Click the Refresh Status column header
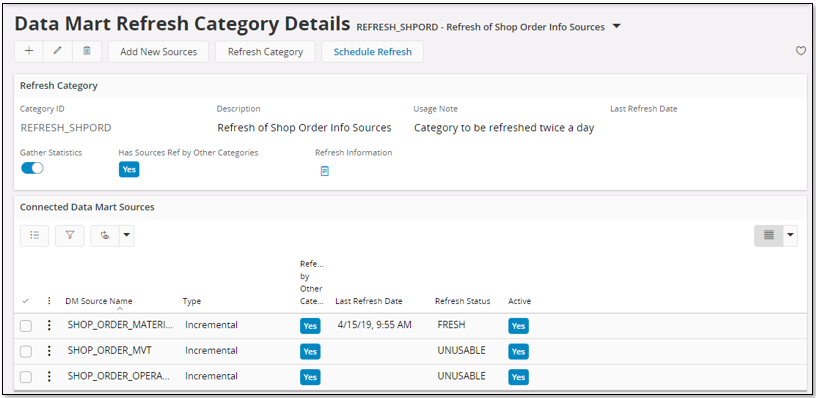This screenshot has height=398, width=816. (463, 301)
